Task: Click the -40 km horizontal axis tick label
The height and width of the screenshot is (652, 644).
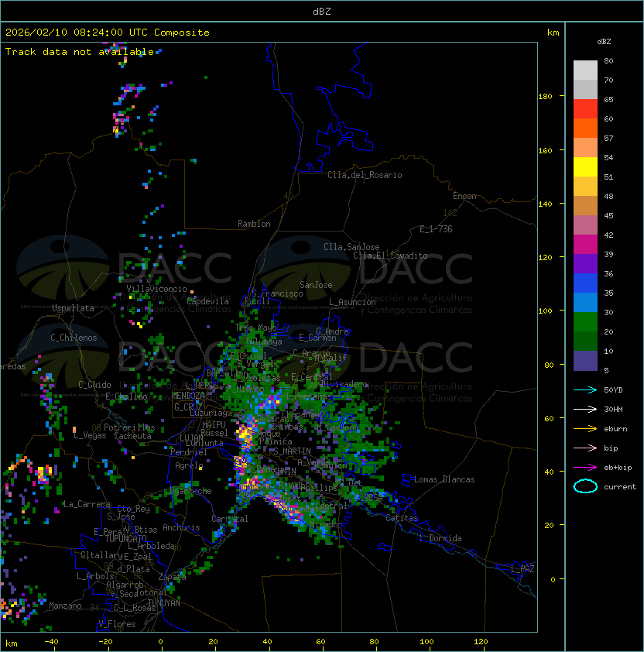Action: coord(51,641)
